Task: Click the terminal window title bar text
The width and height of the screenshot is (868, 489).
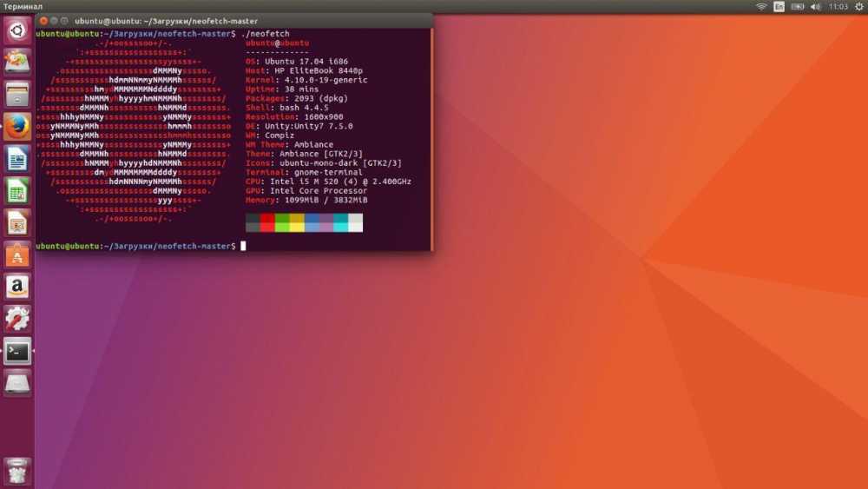Action: pos(166,21)
